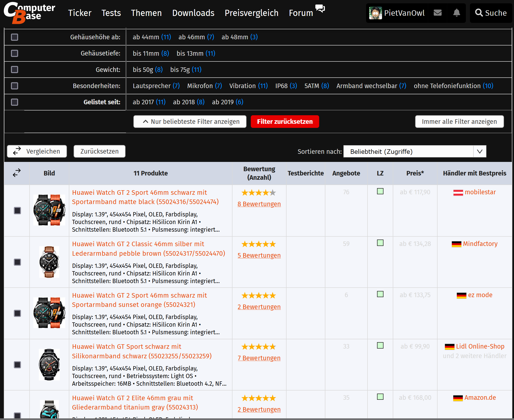Screen dimensions: 514x420
Task: Open the messages envelope icon
Action: point(438,13)
